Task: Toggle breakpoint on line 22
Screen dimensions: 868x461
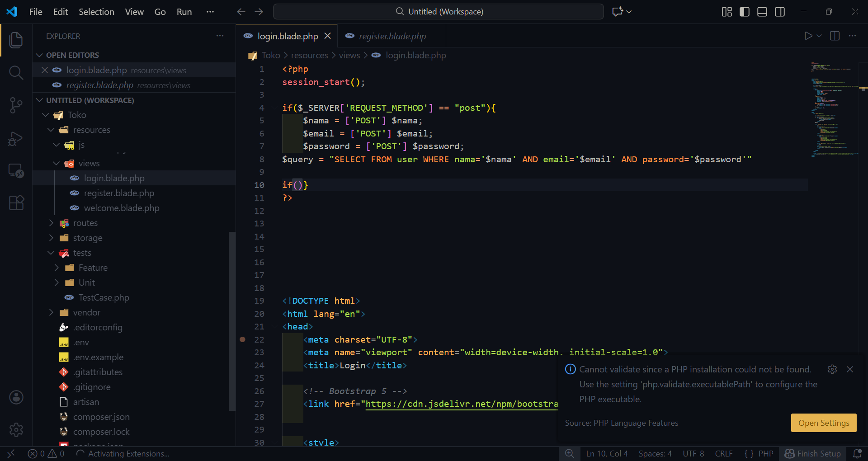Action: click(242, 339)
